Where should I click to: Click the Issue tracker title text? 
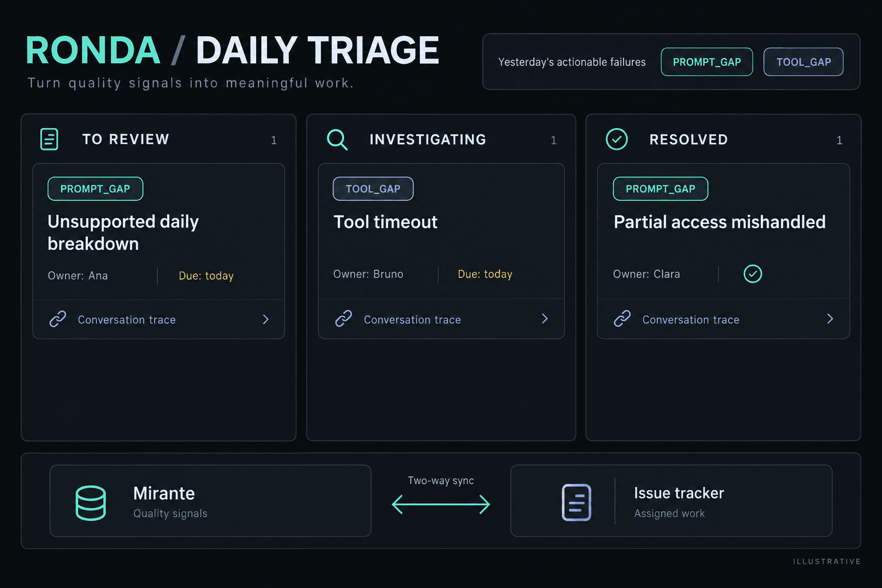pos(679,493)
